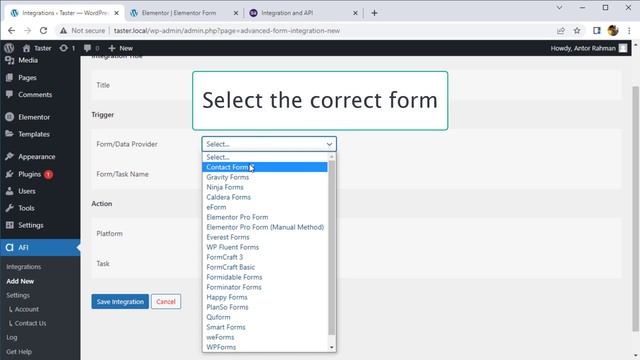Close the Elementor Form tab
This screenshot has height=360, width=640.
coord(236,13)
